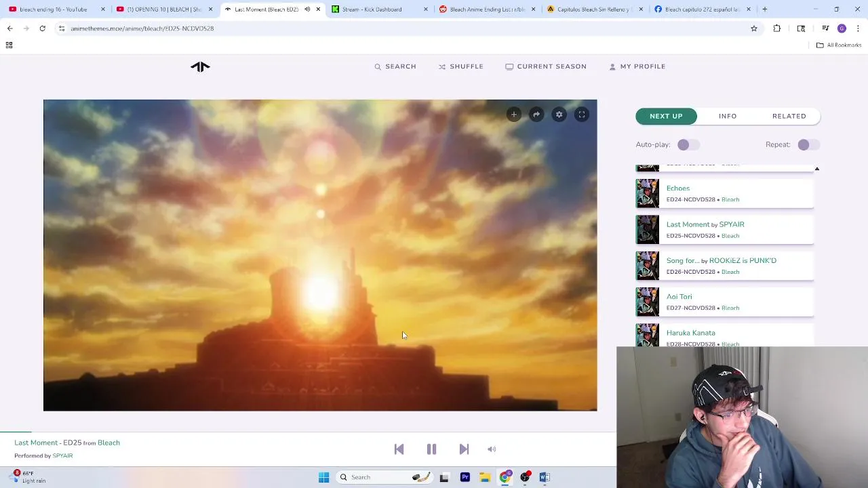
Task: Open the Bleach link in the bottom player bar
Action: [x=108, y=443]
